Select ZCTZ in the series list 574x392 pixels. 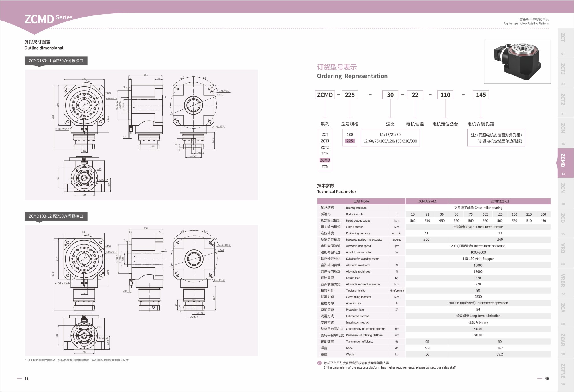click(x=325, y=147)
